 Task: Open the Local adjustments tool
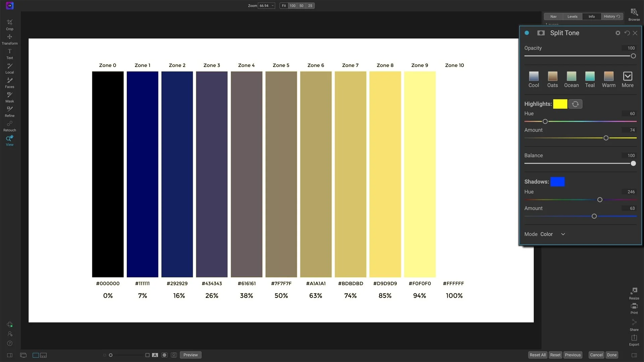coord(9,68)
